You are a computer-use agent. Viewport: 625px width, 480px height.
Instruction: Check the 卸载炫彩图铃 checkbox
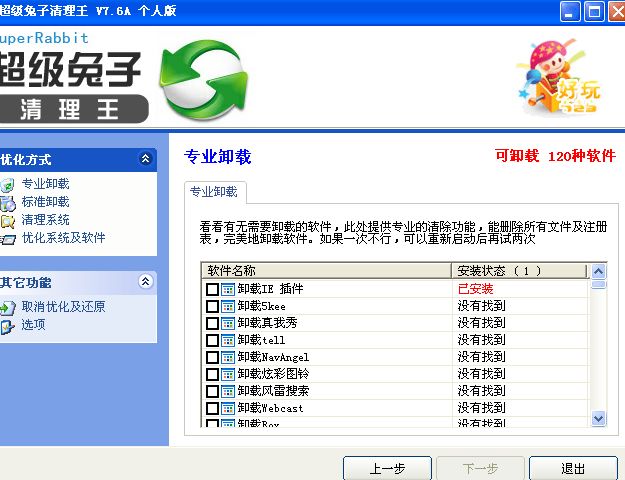(212, 374)
